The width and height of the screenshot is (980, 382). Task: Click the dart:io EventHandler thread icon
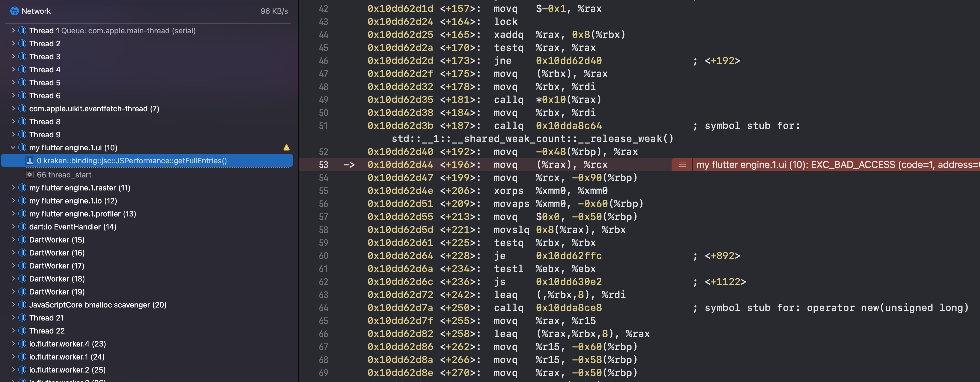[22, 226]
